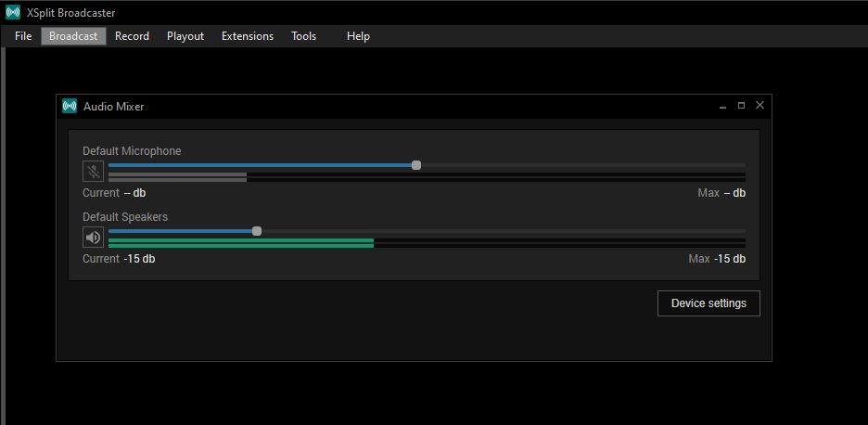
Task: Open the Extensions menu
Action: 248,36
